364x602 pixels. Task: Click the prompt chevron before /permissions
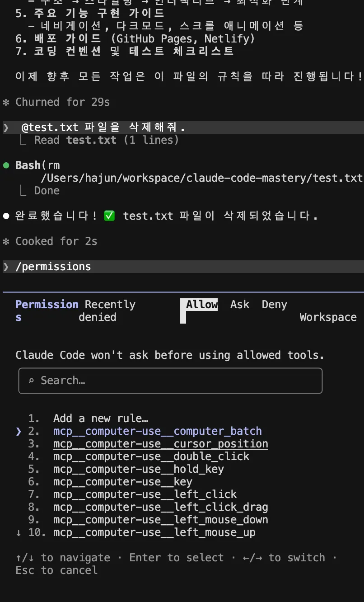tap(6, 267)
